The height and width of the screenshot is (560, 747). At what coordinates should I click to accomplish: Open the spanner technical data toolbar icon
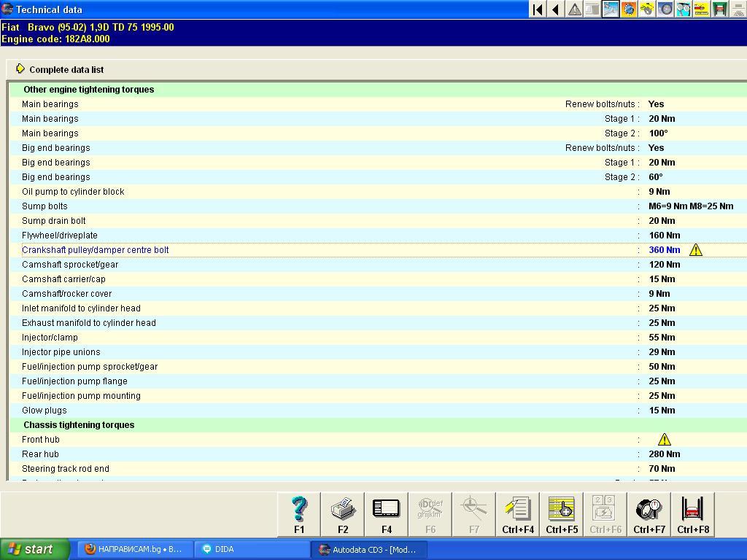point(611,9)
